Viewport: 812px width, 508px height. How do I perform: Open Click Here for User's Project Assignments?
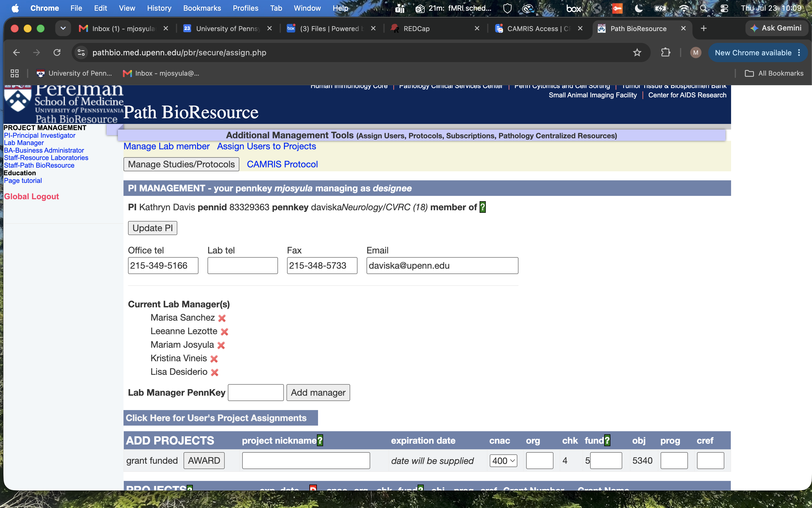click(220, 418)
